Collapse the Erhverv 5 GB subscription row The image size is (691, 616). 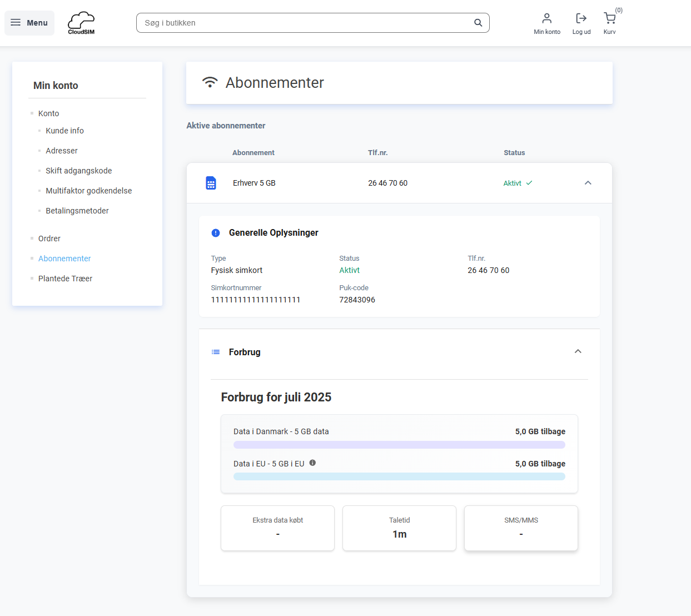pos(588,183)
